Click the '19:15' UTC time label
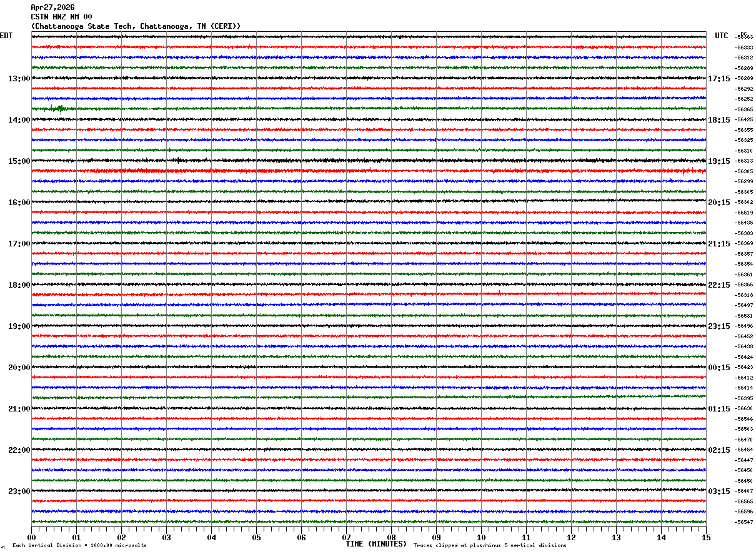Image resolution: width=756 pixels, height=554 pixels. 719,161
